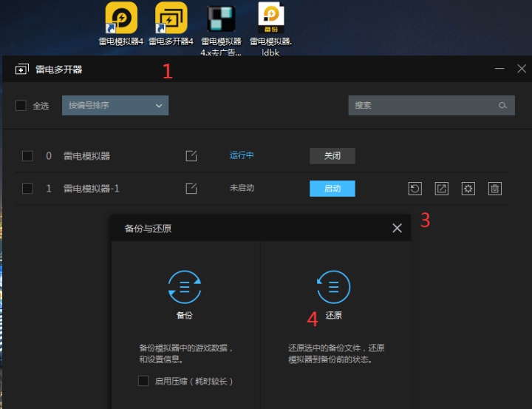Click the 未启动 status text

pos(242,188)
